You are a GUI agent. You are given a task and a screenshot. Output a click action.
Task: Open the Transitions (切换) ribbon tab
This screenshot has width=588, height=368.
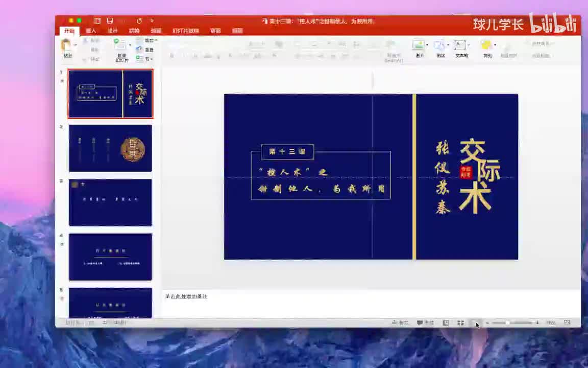134,31
